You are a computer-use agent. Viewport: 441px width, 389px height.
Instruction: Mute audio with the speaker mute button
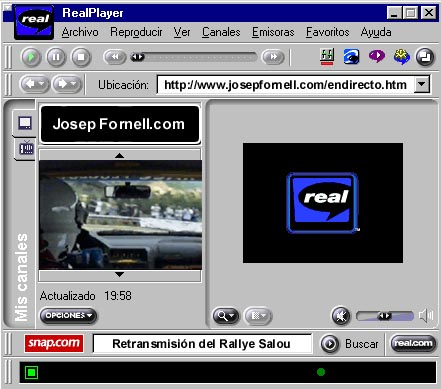coord(341,316)
